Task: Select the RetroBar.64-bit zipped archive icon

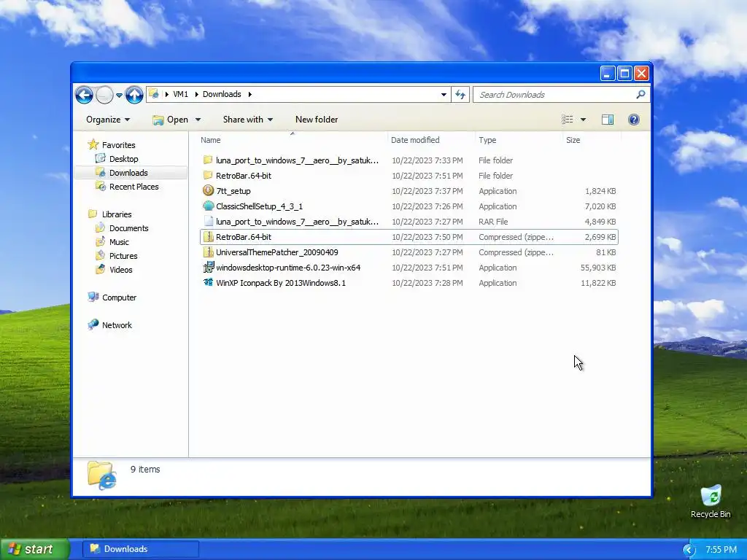Action: tap(208, 237)
